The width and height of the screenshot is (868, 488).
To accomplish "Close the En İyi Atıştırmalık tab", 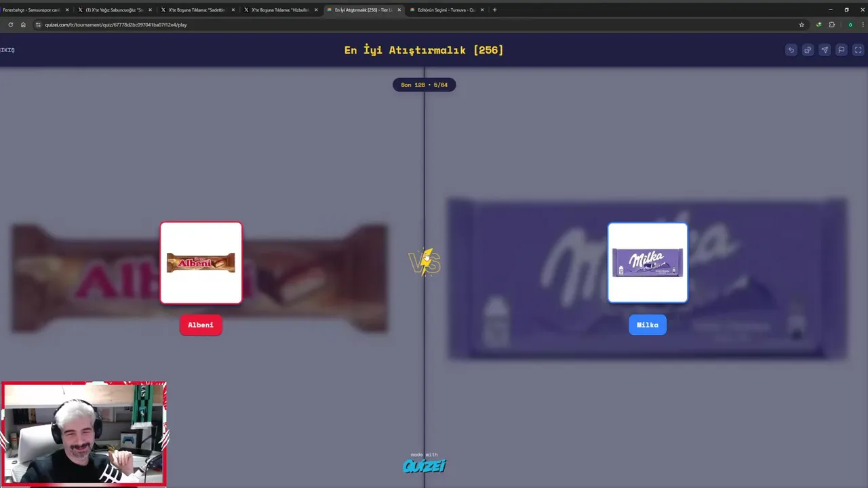I will (399, 10).
